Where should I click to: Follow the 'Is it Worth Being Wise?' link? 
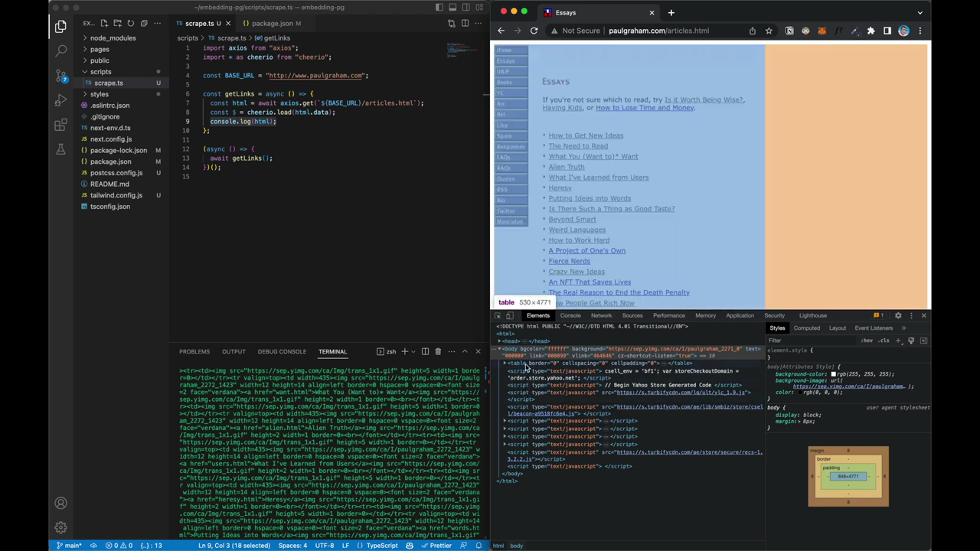point(703,99)
